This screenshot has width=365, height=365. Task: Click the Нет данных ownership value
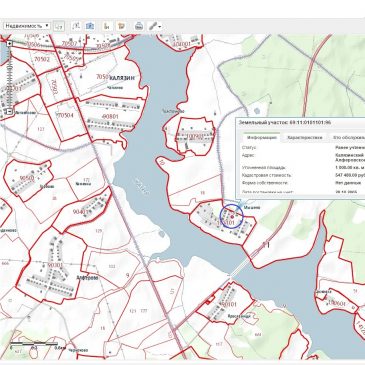pos(348,183)
